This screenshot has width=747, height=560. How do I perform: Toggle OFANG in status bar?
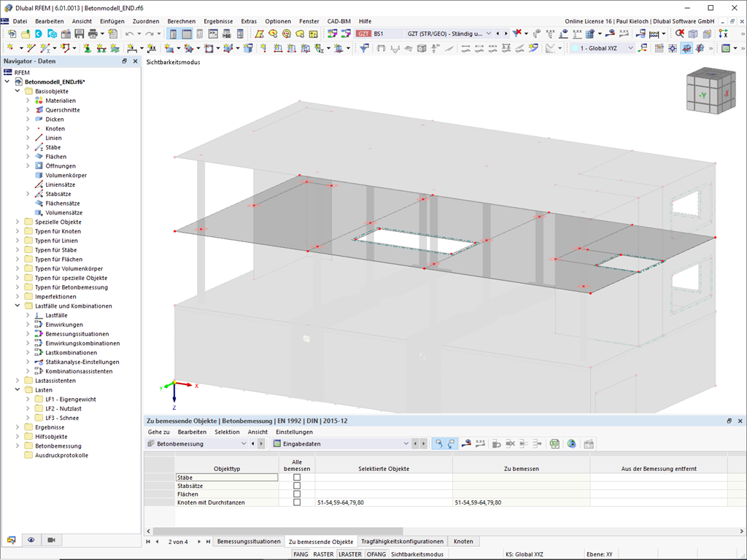(x=376, y=554)
